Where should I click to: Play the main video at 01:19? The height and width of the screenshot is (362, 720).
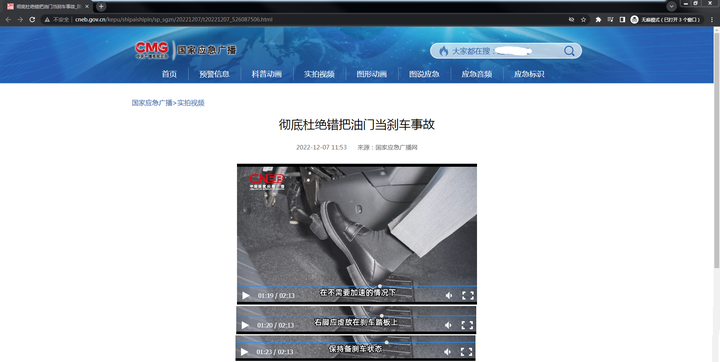[246, 295]
